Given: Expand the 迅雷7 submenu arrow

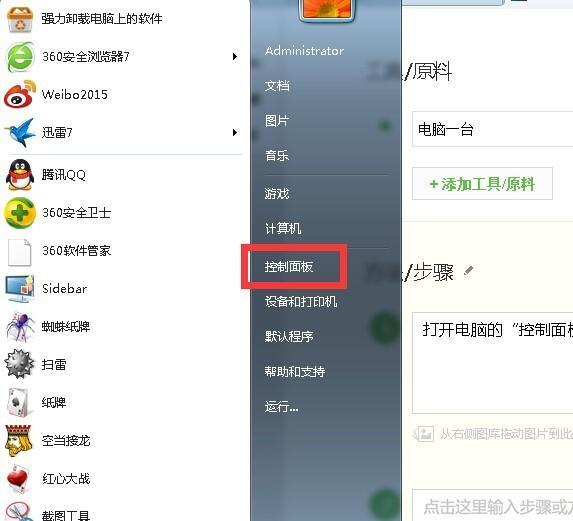Looking at the screenshot, I should point(235,132).
